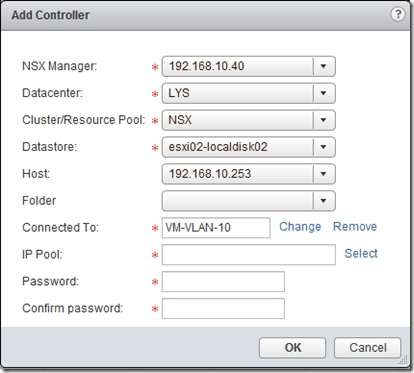
Task: Open the Cluster/Resource Pool dropdown arrow
Action: click(x=323, y=120)
